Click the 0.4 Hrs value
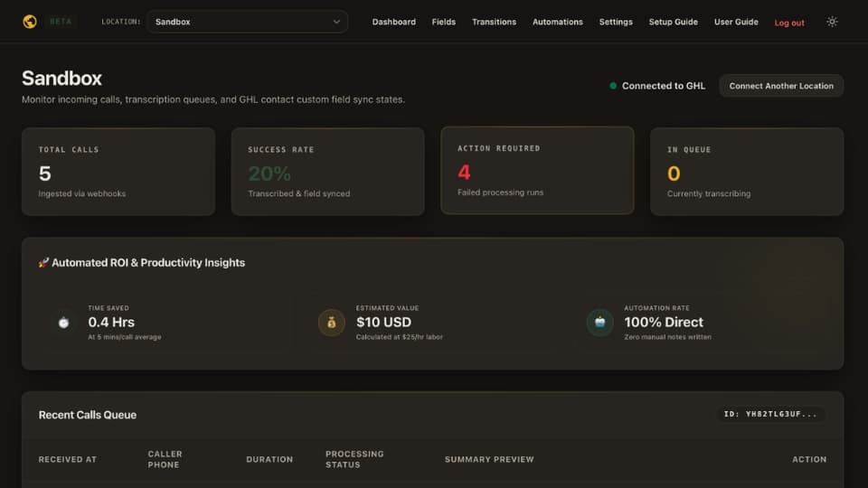This screenshot has height=488, width=868. [111, 322]
